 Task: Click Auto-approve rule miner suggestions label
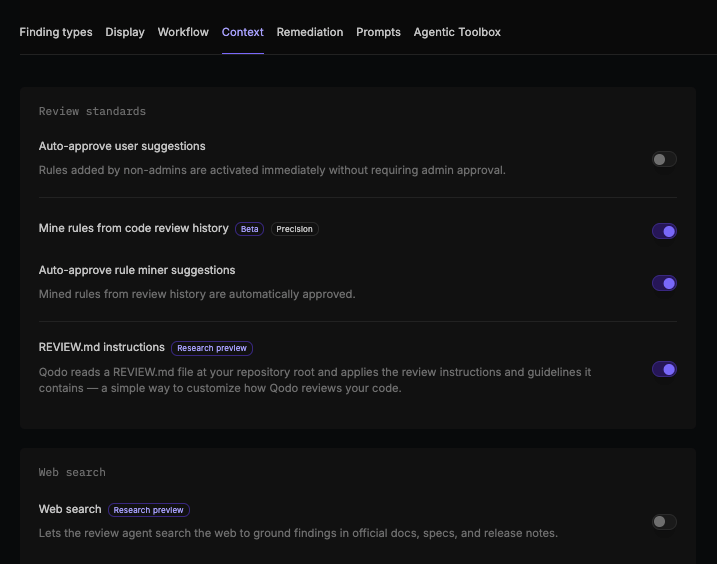(137, 270)
